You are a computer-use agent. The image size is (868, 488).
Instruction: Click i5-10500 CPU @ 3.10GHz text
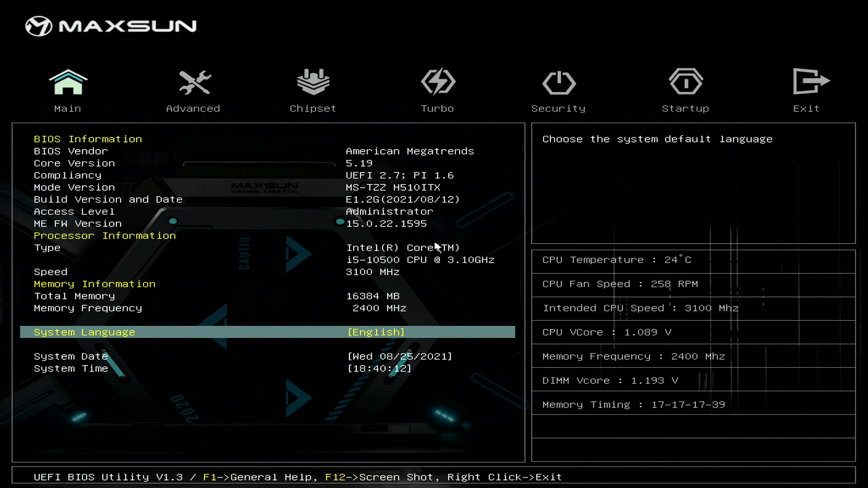[420, 260]
